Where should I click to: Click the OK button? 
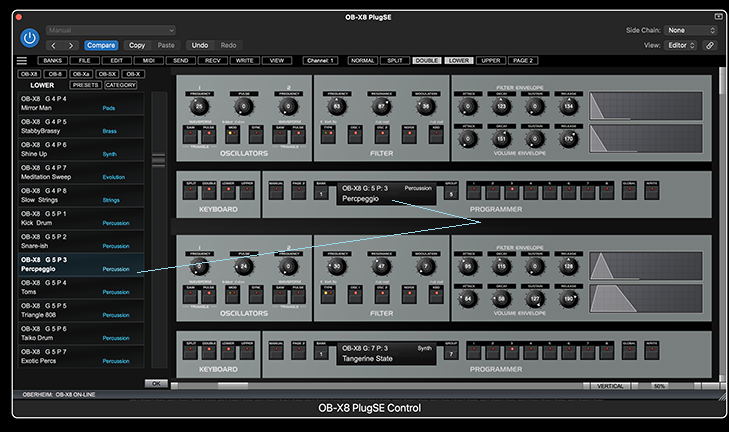(156, 384)
